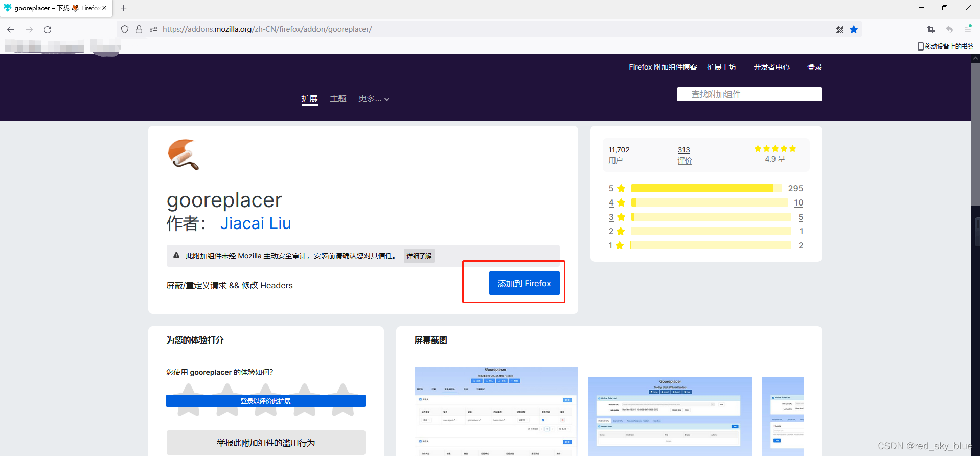Open a new tab with the plus button
This screenshot has height=456, width=980.
pyautogui.click(x=123, y=8)
